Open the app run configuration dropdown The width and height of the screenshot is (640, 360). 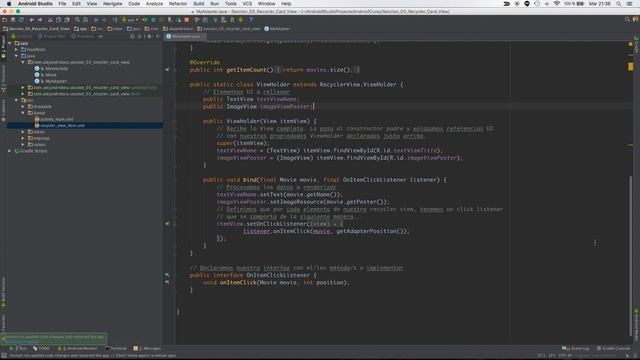point(131,20)
